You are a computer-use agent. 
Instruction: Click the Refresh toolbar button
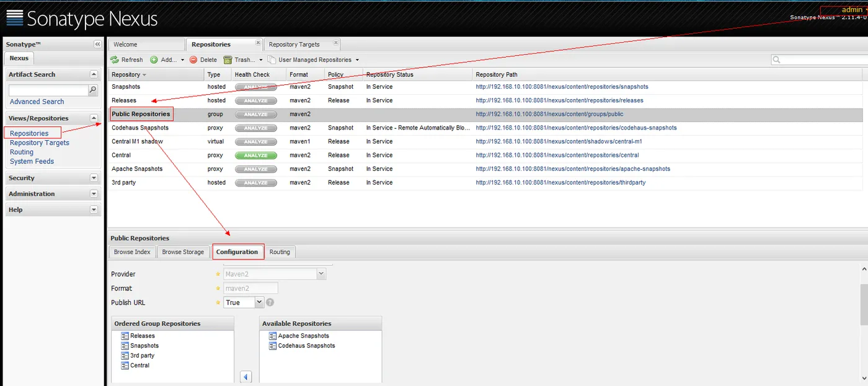click(126, 60)
